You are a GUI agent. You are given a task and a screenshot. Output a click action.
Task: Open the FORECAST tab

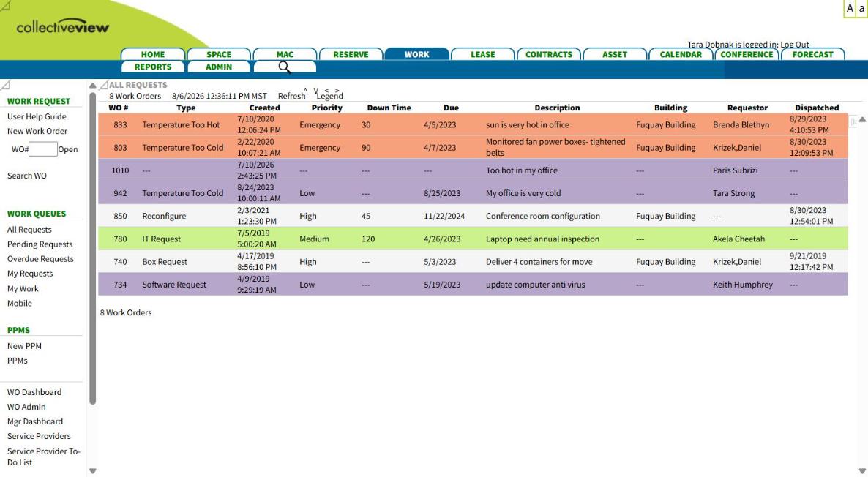click(x=812, y=54)
